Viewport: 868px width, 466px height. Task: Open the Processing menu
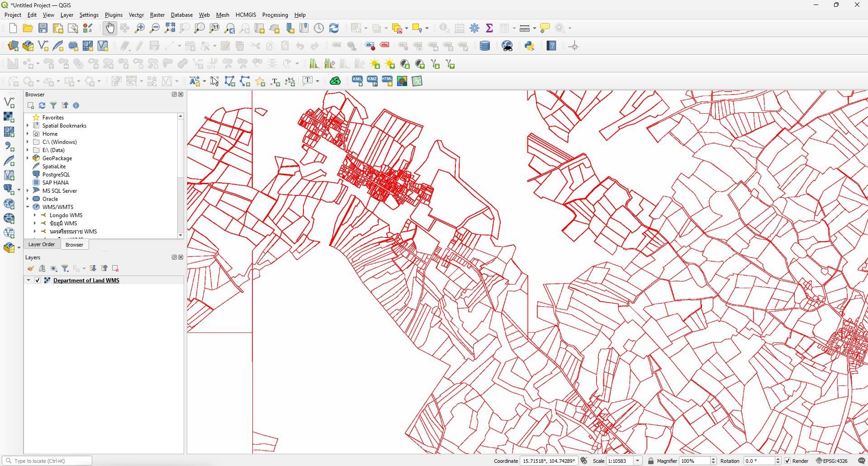click(275, 14)
